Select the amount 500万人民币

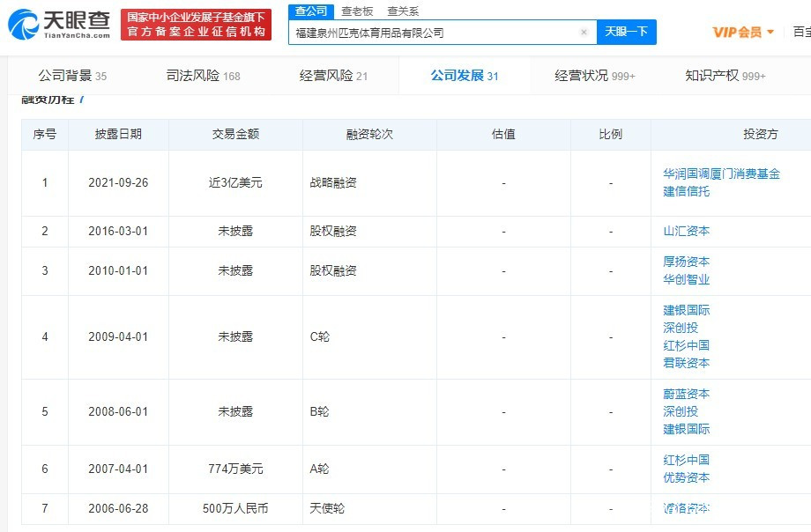click(x=235, y=508)
